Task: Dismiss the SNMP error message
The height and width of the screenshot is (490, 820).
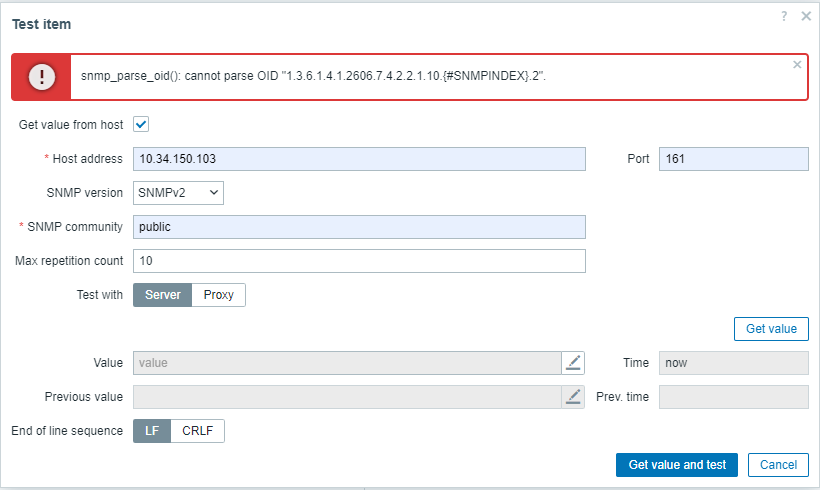Action: click(797, 64)
